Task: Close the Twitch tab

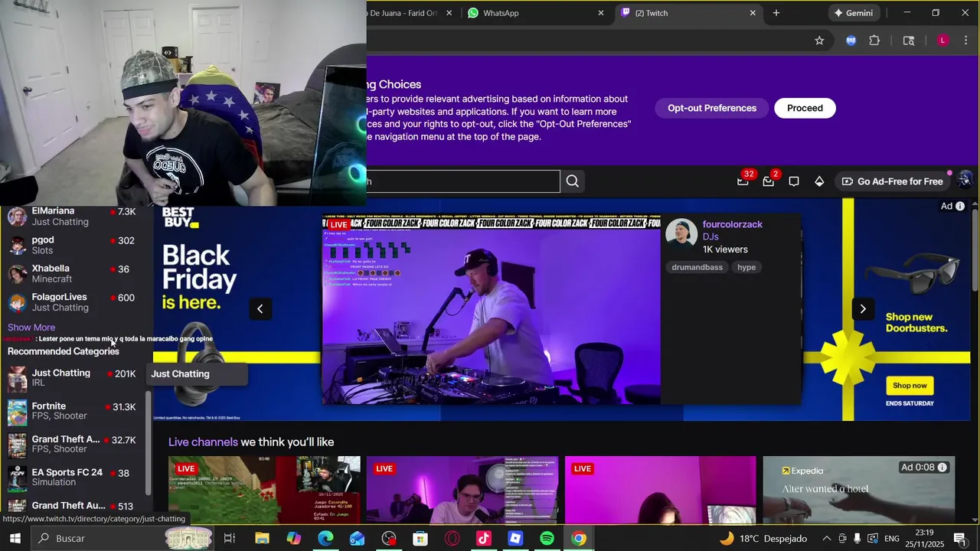Action: [x=753, y=13]
